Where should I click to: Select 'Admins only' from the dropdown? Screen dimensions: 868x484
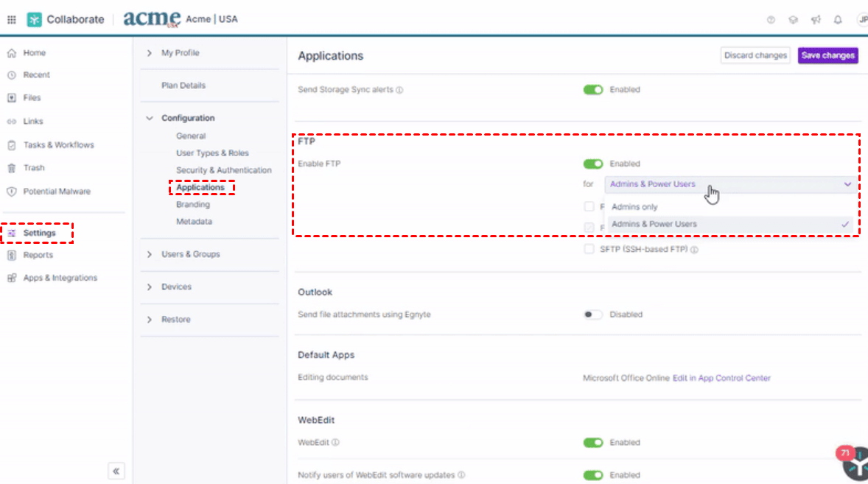[x=634, y=207]
